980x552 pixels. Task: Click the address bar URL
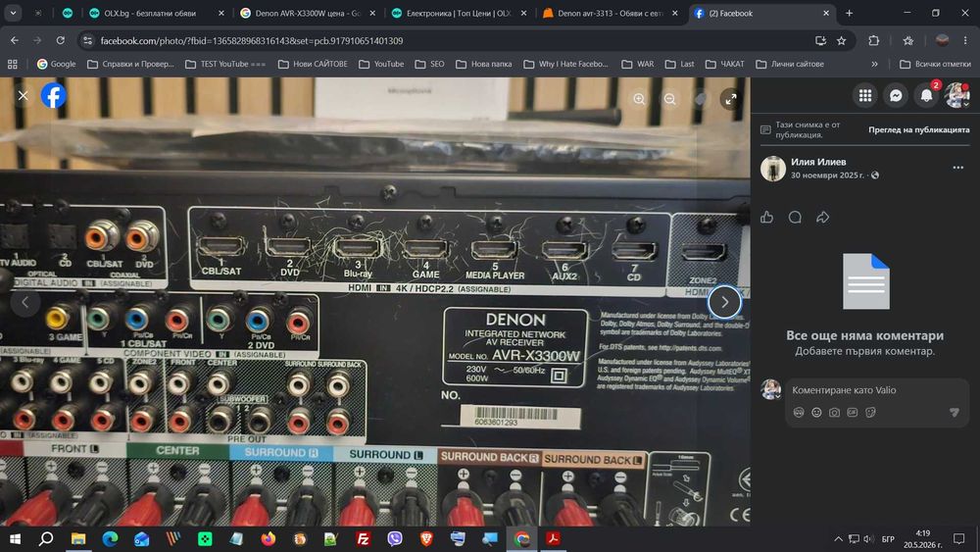click(x=252, y=40)
